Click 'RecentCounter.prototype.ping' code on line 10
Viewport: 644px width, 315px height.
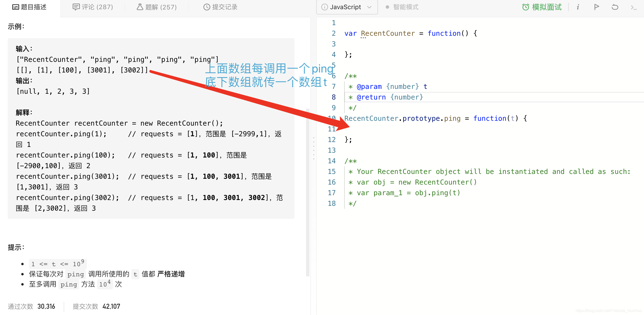(402, 118)
